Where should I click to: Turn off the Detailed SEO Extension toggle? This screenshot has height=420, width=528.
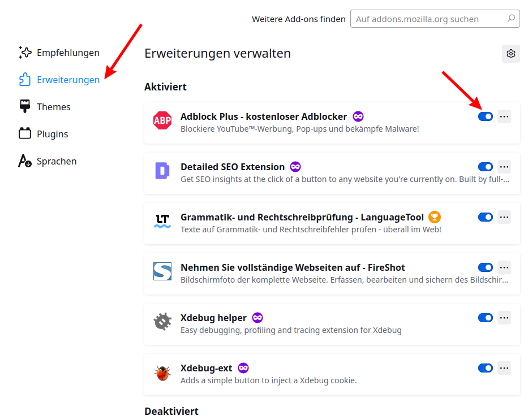486,167
